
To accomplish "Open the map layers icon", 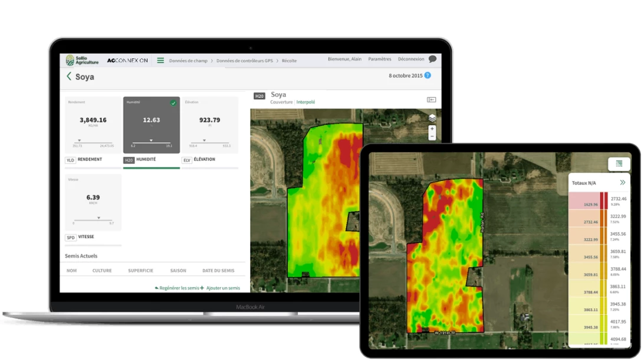I will click(x=432, y=119).
